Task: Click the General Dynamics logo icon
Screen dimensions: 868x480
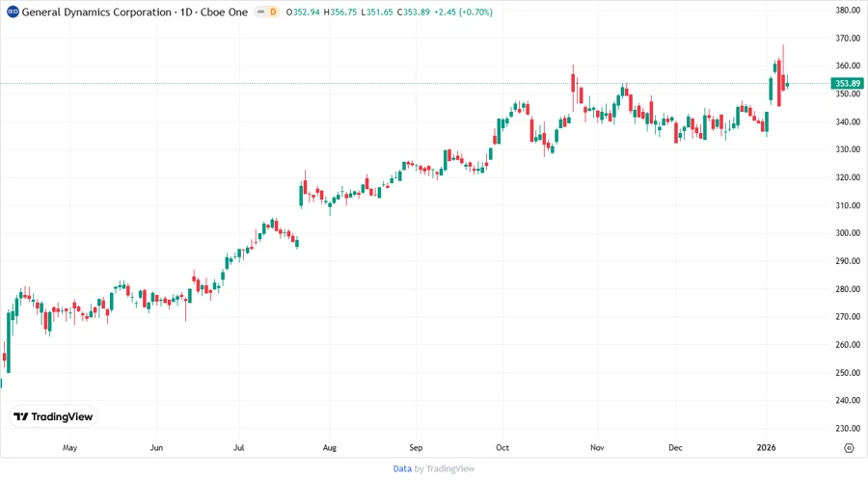Action: point(13,12)
